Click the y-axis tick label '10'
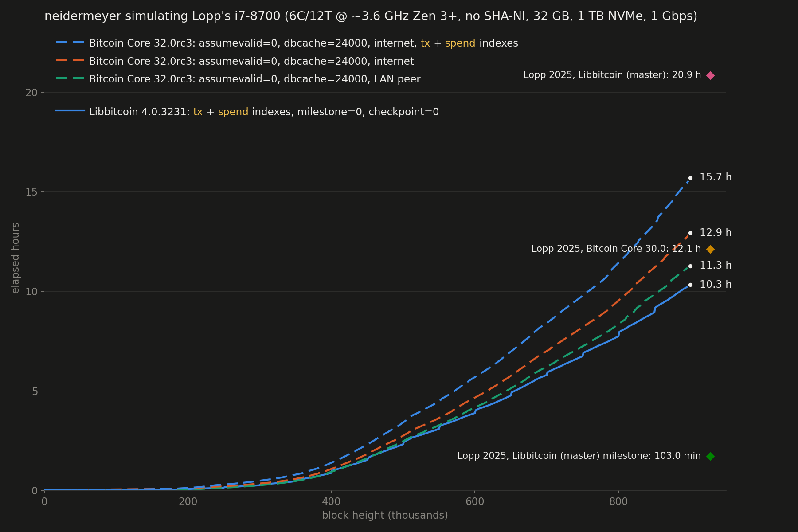Viewport: 798px width, 532px height. point(31,292)
